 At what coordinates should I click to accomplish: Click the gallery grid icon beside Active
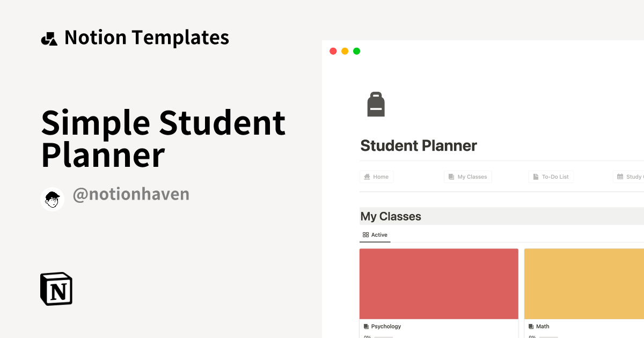tap(365, 235)
